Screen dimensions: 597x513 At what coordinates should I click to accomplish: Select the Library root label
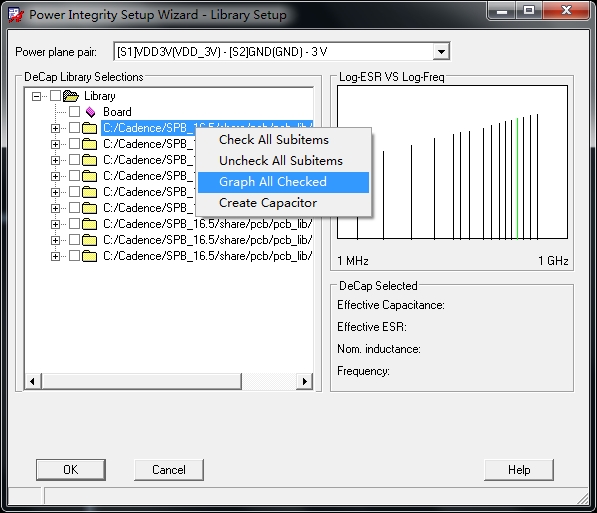click(x=99, y=96)
